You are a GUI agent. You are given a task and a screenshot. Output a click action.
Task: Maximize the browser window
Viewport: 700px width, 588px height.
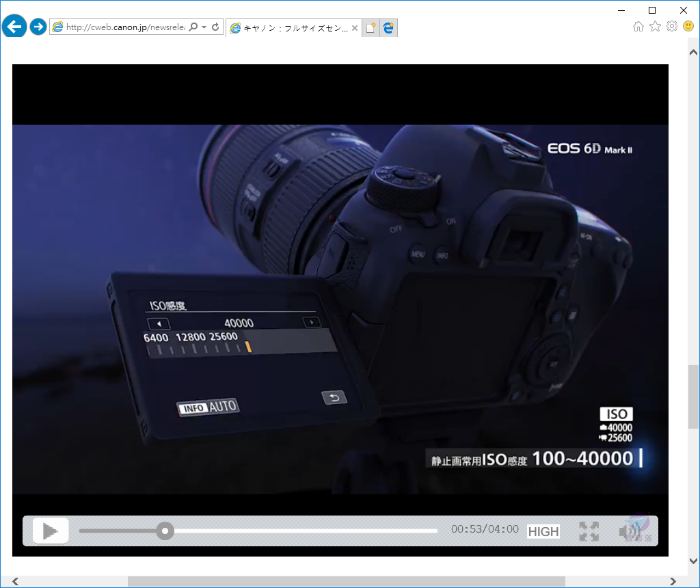tap(652, 10)
